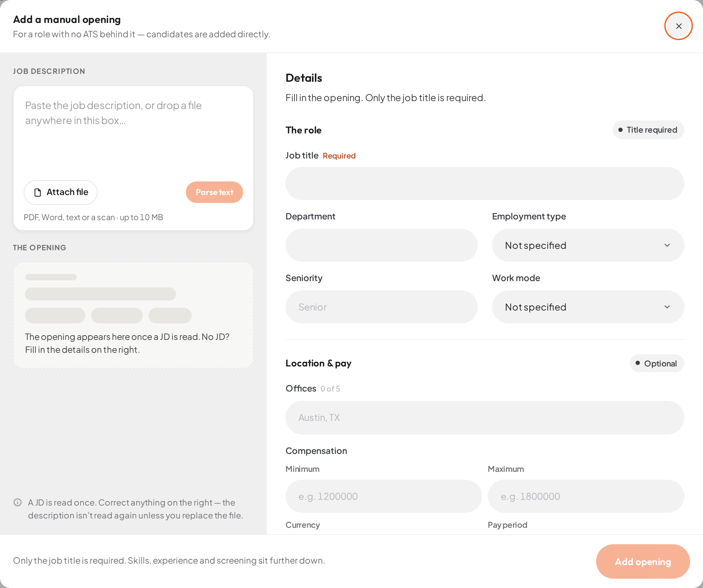Image resolution: width=703 pixels, height=588 pixels.
Task: Click the Optional badge in Location & pay
Action: [x=657, y=364]
